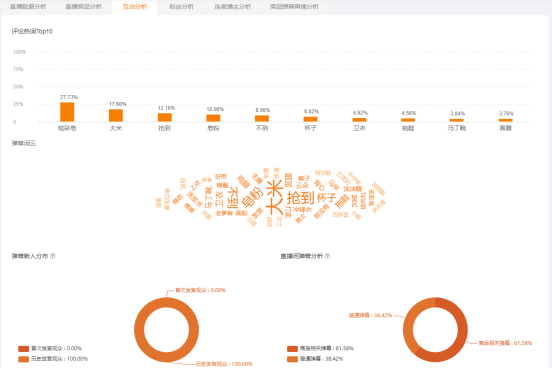
Task: Toggle 普通弹幕 38.42% legend swatch
Action: pyautogui.click(x=293, y=359)
